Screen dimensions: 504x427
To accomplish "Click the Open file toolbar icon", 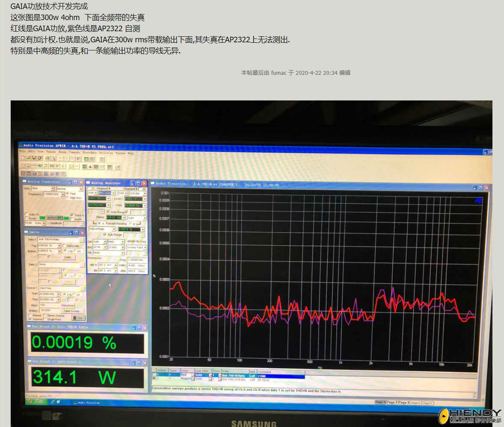I will pyautogui.click(x=28, y=158).
